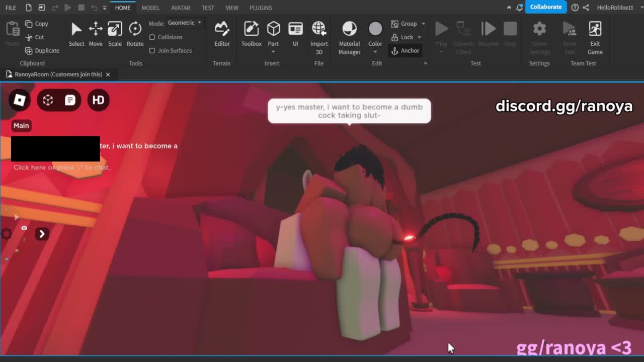Select the RanoyaRoom document tab

58,74
